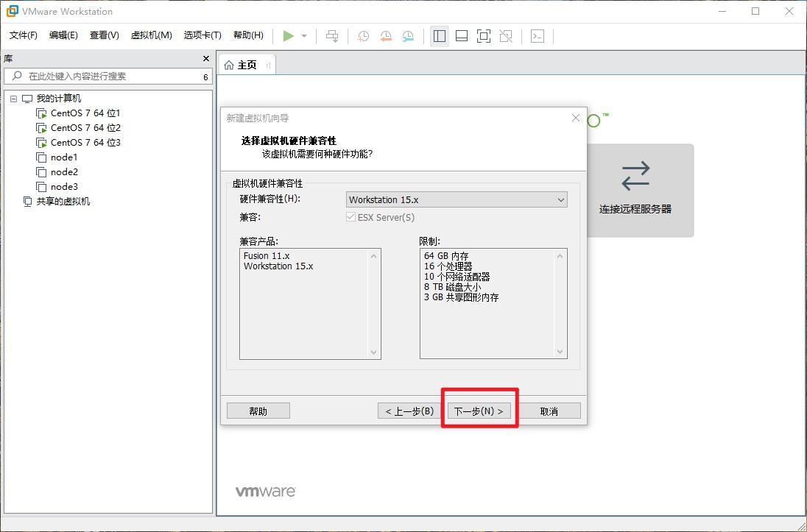Image resolution: width=807 pixels, height=532 pixels.
Task: Close the 库 library panel
Action: point(206,59)
